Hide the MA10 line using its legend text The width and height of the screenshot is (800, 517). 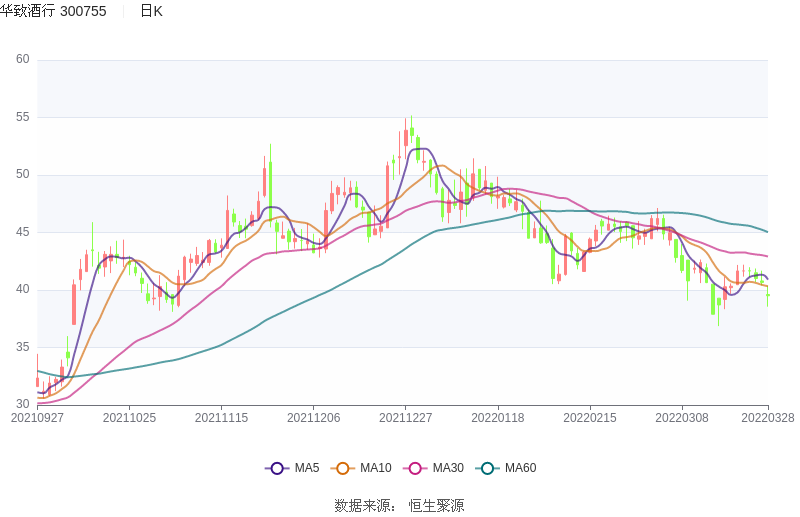pos(376,468)
